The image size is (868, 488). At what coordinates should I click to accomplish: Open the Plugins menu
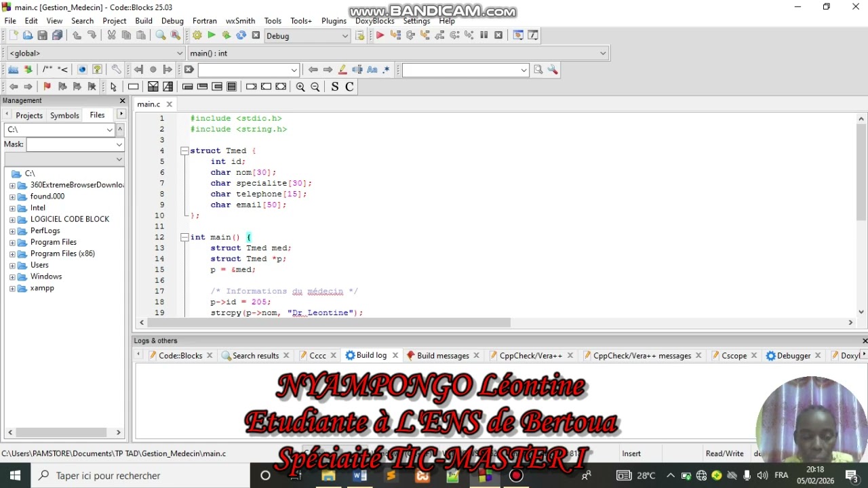[x=334, y=21]
